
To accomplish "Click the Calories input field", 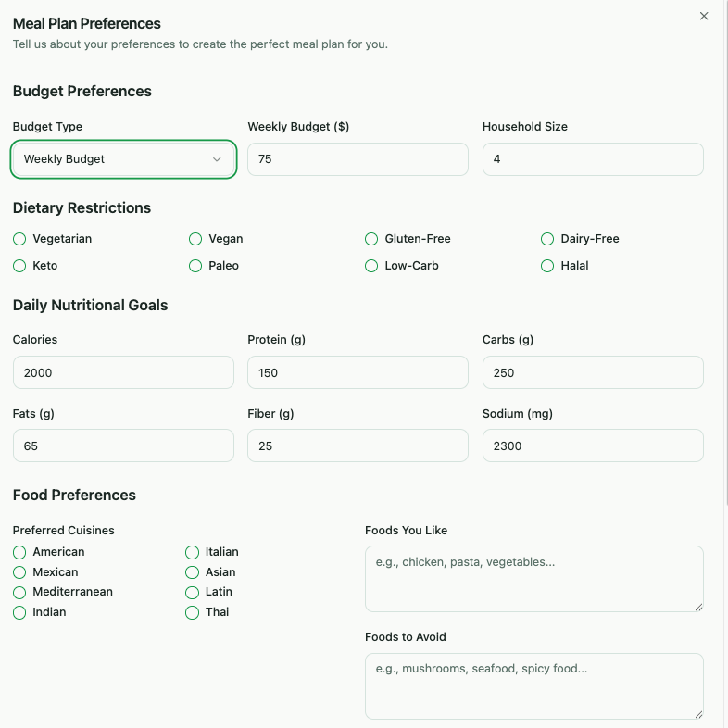I will 123,372.
